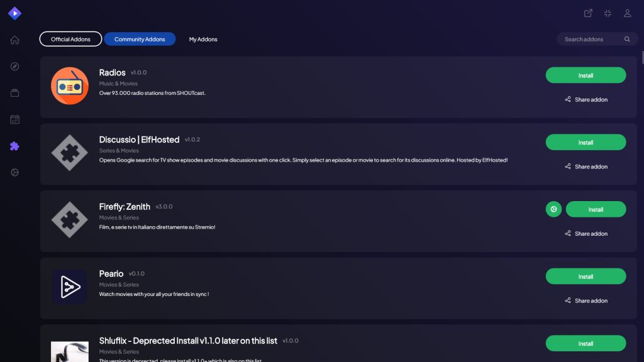Install the Radios addon
The image size is (644, 362).
(x=586, y=75)
